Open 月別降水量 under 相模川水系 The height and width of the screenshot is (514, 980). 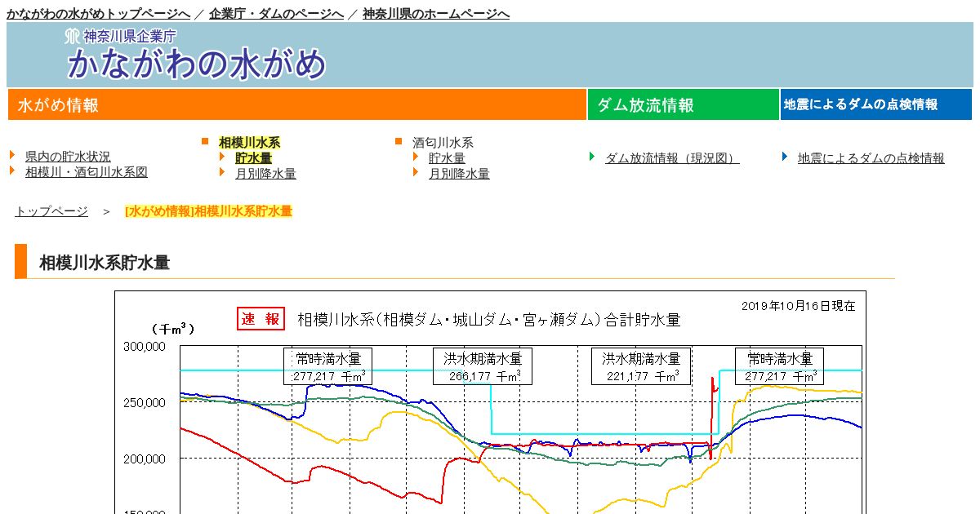pyautogui.click(x=265, y=174)
